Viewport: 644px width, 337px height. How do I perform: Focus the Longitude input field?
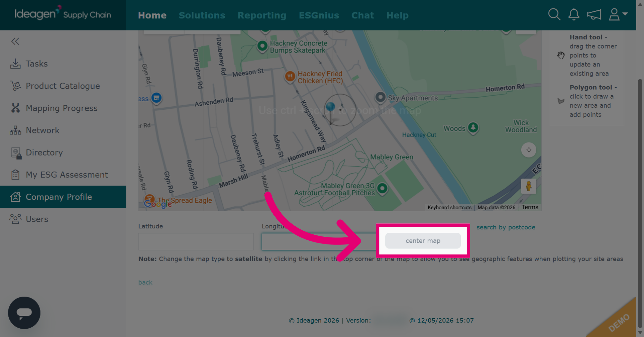pyautogui.click(x=319, y=241)
